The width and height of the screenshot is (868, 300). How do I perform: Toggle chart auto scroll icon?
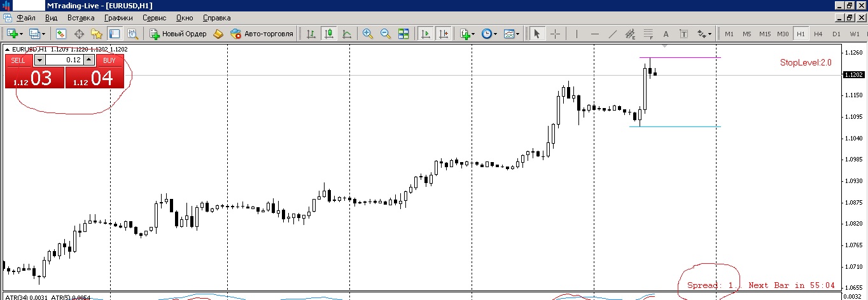coord(426,34)
